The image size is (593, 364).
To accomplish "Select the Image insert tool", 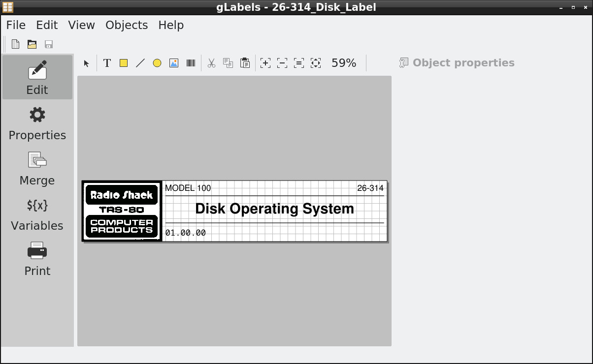I will [174, 63].
